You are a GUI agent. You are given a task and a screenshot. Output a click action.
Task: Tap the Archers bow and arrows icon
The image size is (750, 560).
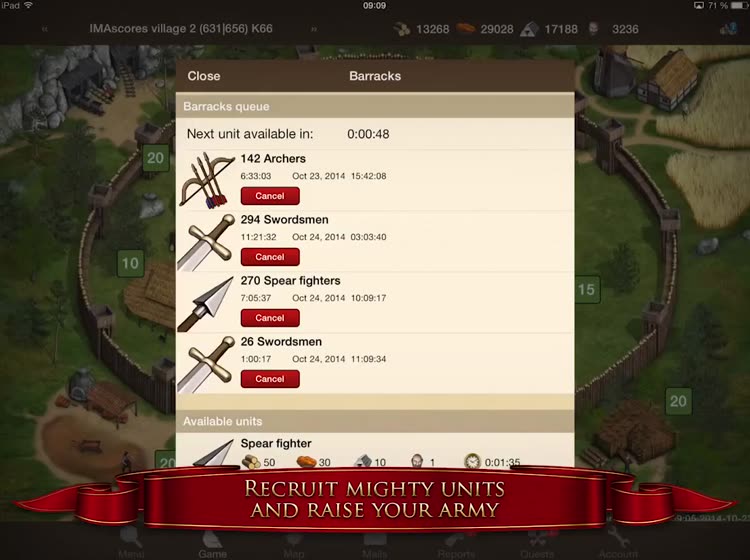click(x=207, y=180)
